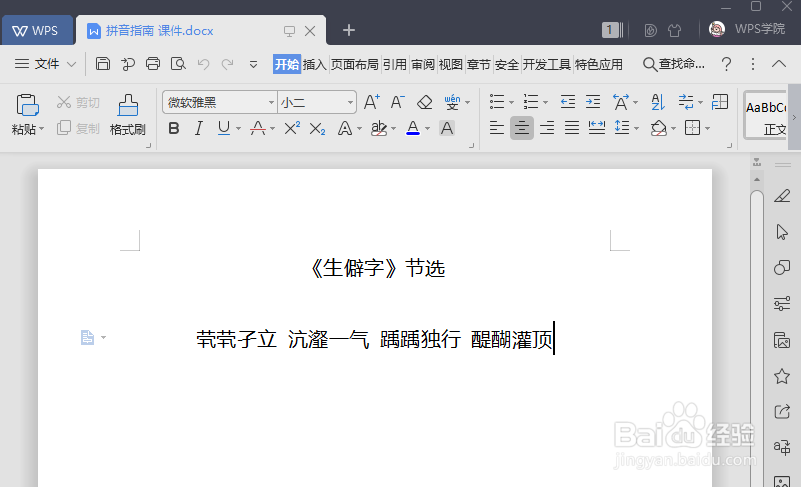Add a new document tab with plus
Image resolution: width=801 pixels, height=487 pixels.
point(349,30)
